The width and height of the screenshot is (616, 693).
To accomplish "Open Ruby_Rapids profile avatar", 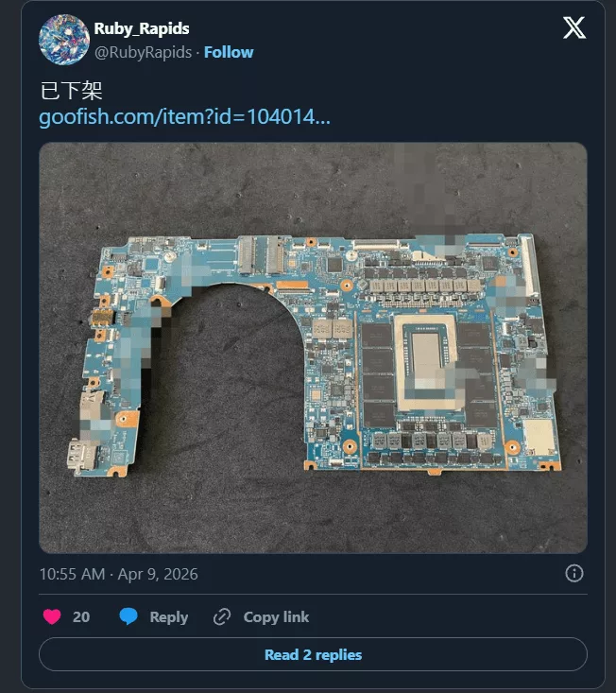I will click(64, 40).
